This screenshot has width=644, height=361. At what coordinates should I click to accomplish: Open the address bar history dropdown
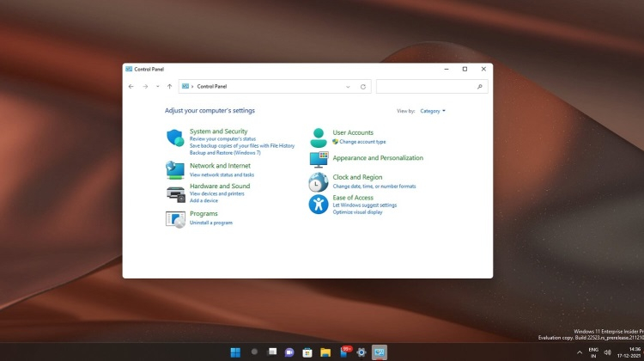pos(348,87)
